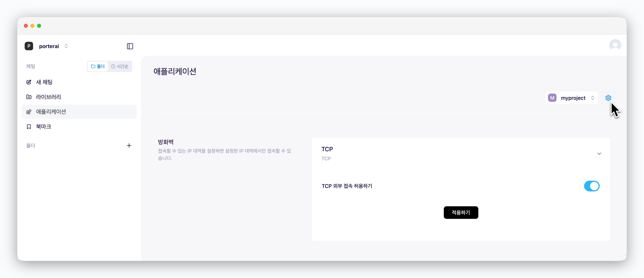
Task: Open project settings gear icon
Action: click(608, 98)
